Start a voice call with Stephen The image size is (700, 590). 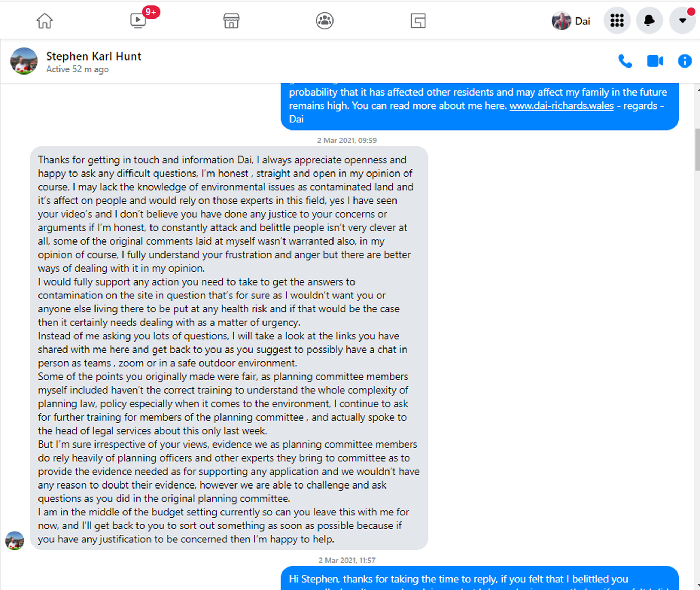point(625,61)
